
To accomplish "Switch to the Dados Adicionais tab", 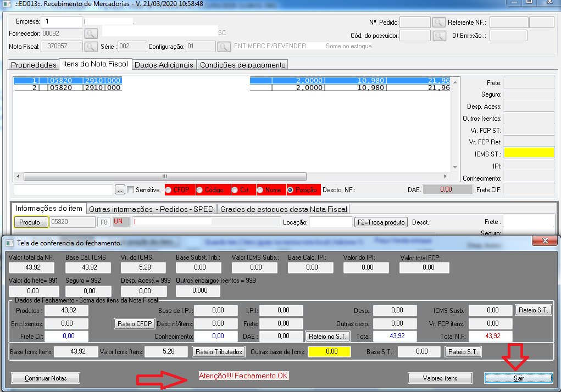I will pos(164,65).
